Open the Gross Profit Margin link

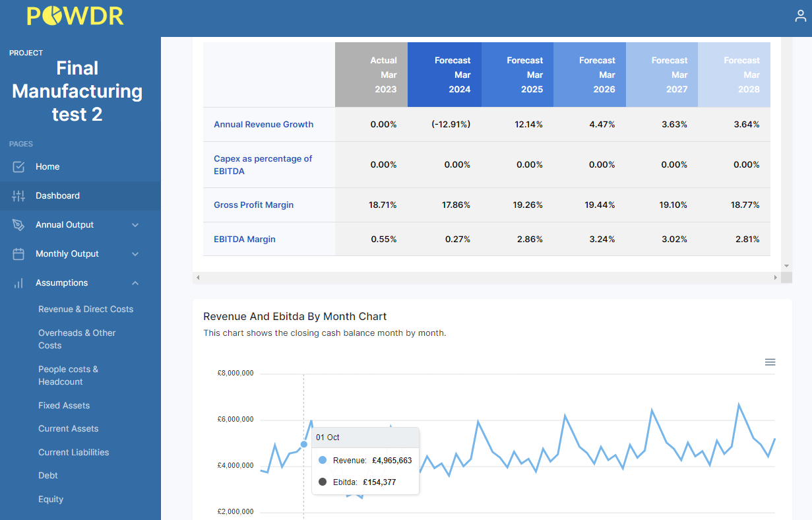(x=253, y=205)
